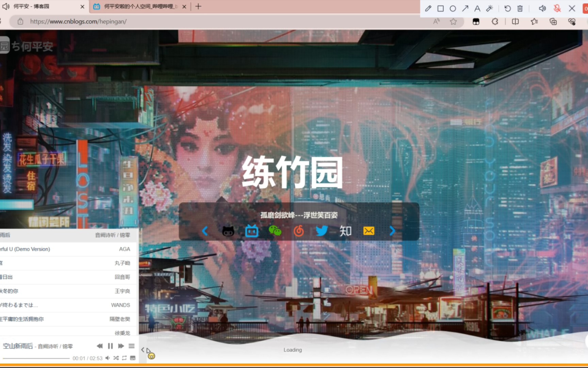The width and height of the screenshot is (588, 368).
Task: Play the song by 隔壁老樊
Action: click(x=68, y=319)
